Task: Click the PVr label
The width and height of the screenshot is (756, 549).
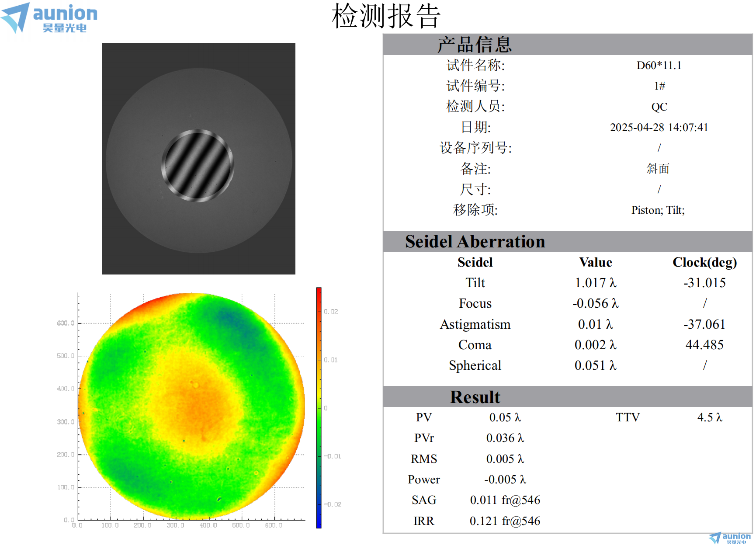Action: pyautogui.click(x=424, y=438)
